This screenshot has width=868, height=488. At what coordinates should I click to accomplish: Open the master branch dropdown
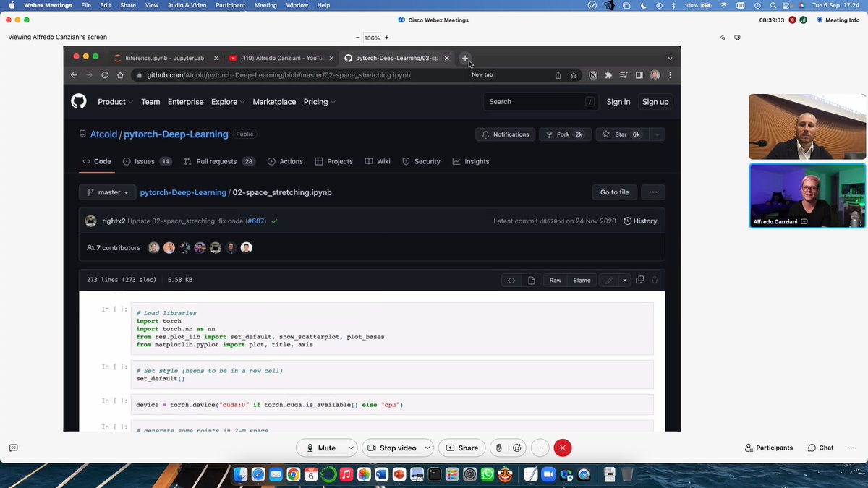pyautogui.click(x=108, y=192)
